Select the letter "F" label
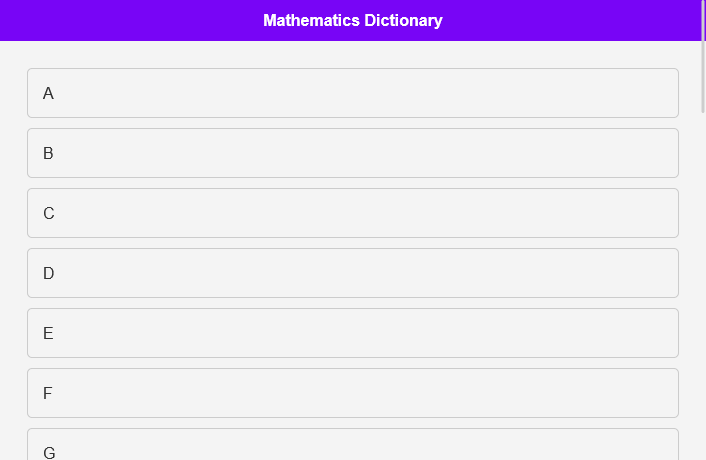Screen dimensions: 706x460 pos(47,393)
